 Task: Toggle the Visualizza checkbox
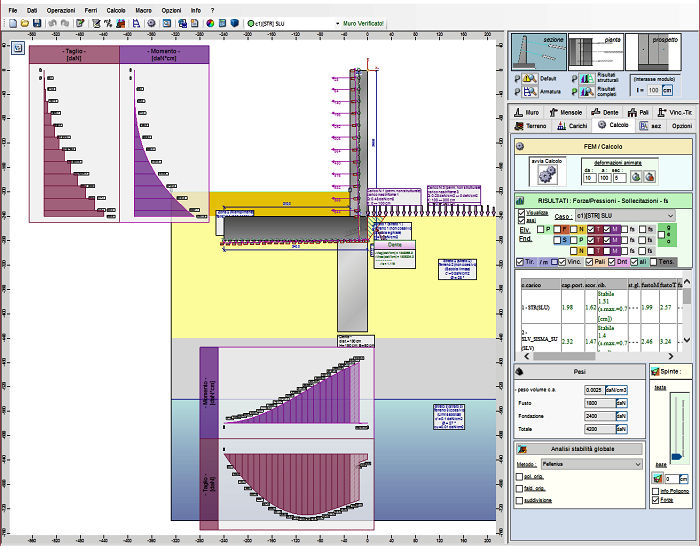click(x=521, y=211)
